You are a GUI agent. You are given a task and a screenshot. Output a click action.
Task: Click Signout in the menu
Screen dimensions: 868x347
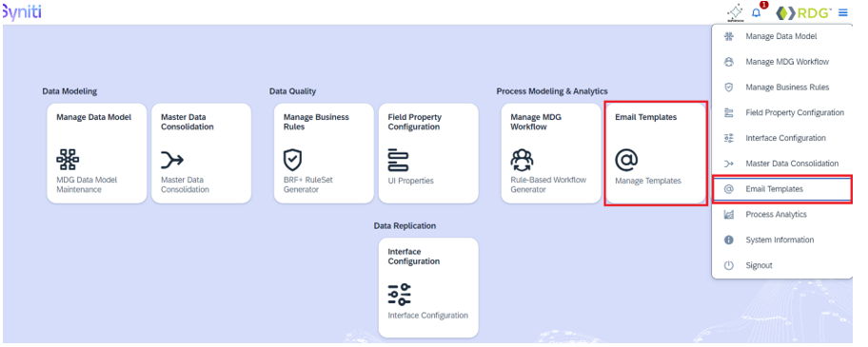click(x=782, y=265)
